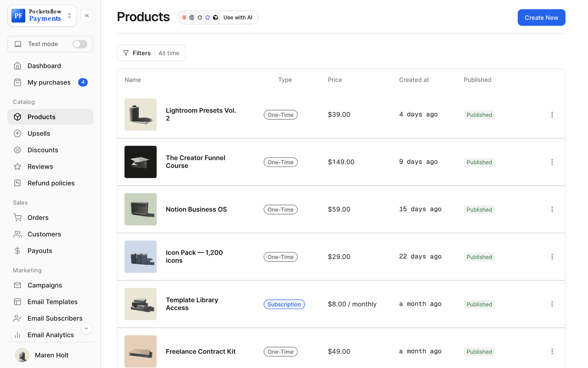
Task: Click the Products cube icon in sidebar
Action: tap(18, 117)
